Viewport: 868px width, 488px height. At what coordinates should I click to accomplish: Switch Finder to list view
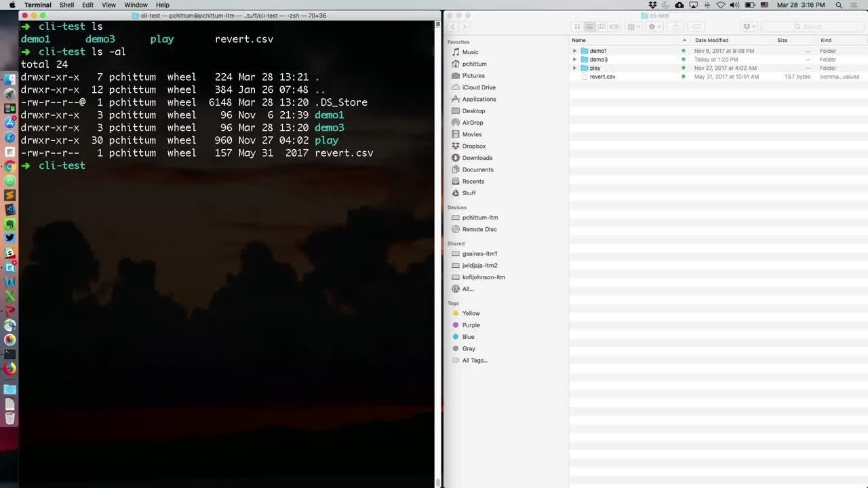(589, 26)
